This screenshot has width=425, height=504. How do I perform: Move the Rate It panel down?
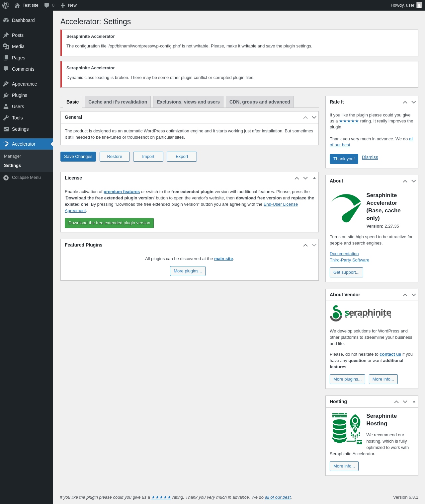[414, 102]
